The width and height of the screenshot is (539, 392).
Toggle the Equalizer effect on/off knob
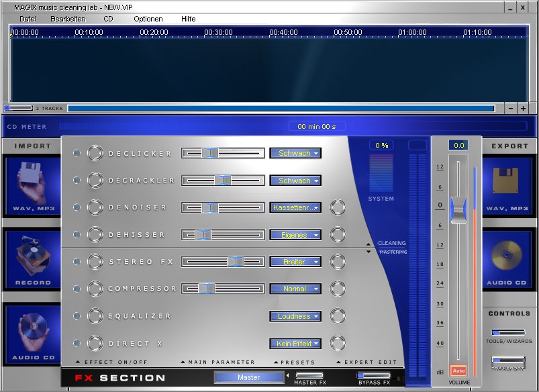coord(95,316)
